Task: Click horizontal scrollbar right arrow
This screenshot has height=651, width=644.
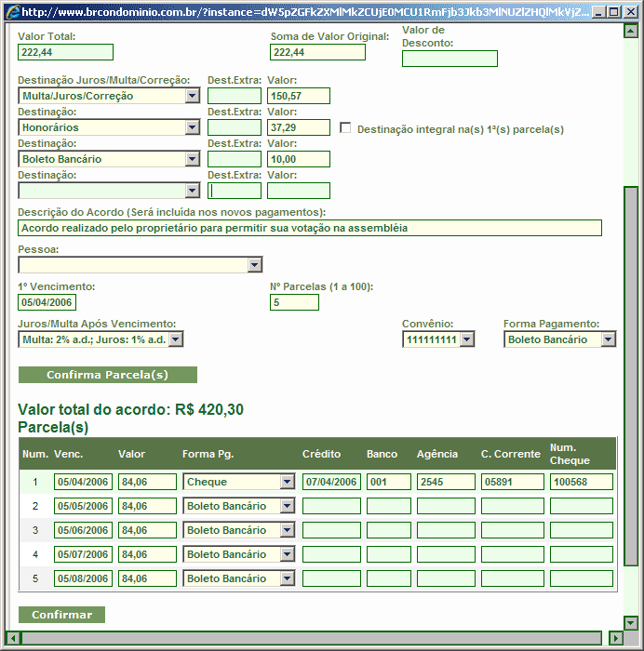Action: coord(616,638)
